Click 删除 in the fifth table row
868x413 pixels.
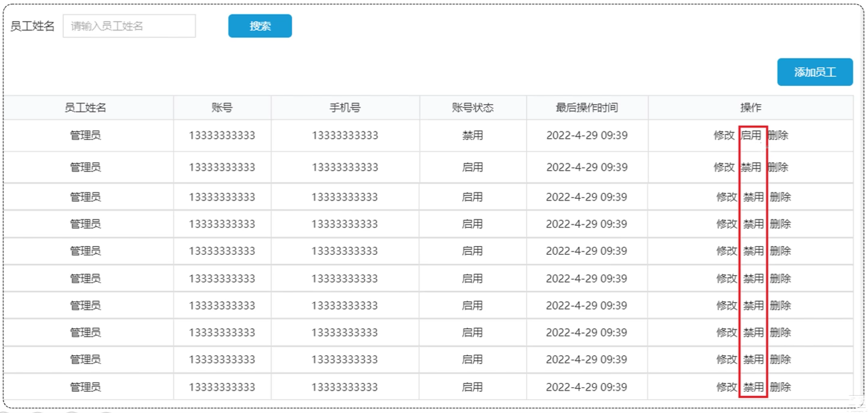pyautogui.click(x=780, y=251)
